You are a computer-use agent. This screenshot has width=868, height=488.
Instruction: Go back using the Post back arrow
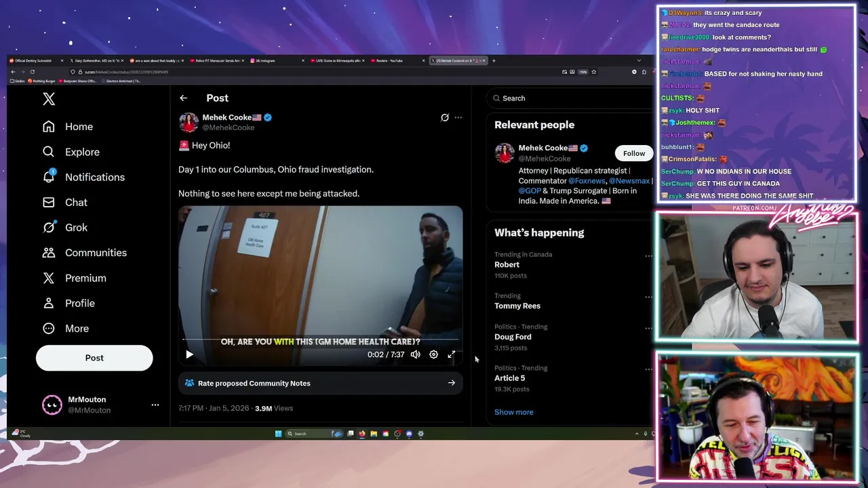click(x=183, y=98)
